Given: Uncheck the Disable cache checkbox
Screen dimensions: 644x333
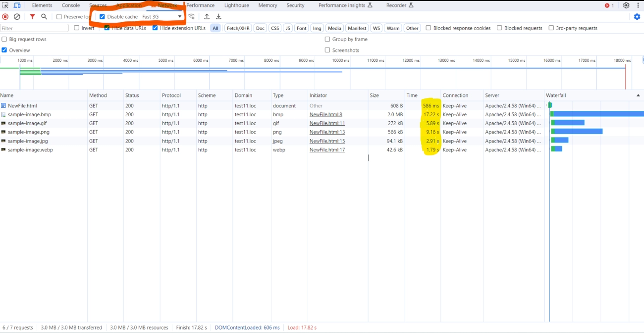Looking at the screenshot, I should point(102,16).
